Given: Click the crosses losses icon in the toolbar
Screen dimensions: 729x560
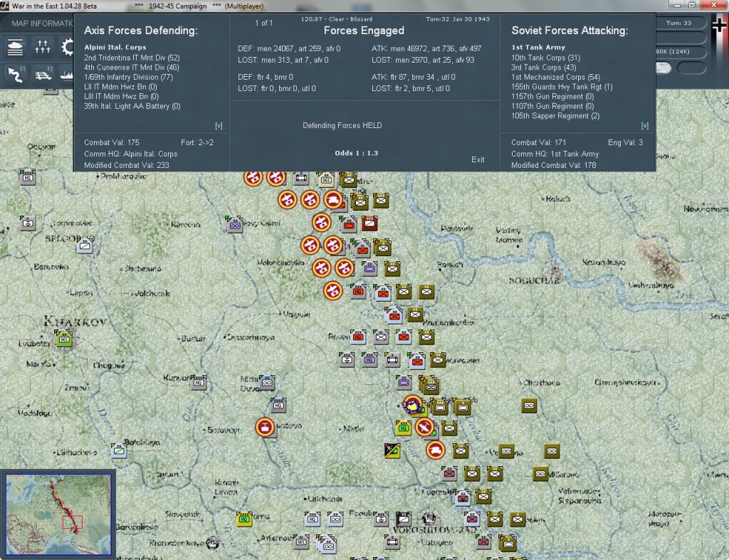Looking at the screenshot, I should pyautogui.click(x=42, y=47).
